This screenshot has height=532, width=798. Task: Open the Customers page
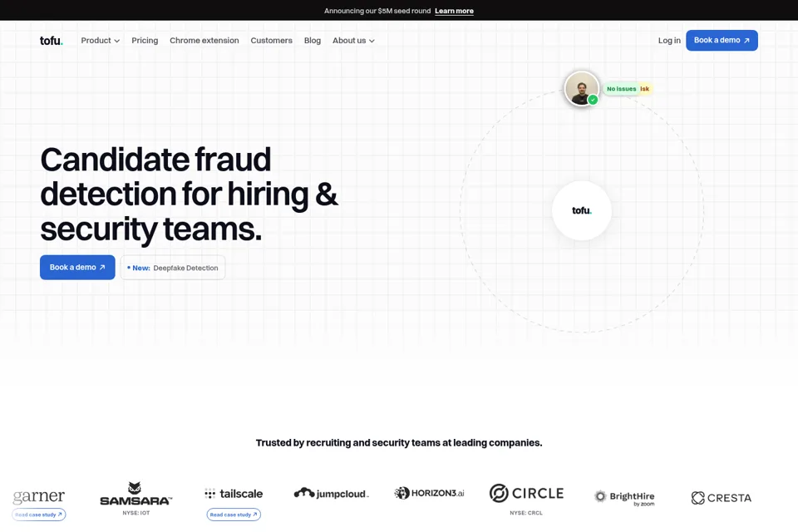[271, 41]
